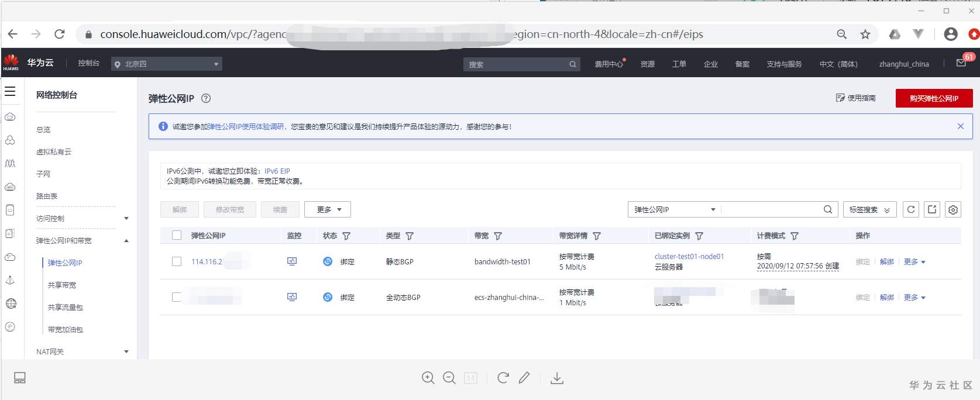Filter by 类型 column funnel icon
Viewport: 980px width, 400px height.
click(x=410, y=236)
